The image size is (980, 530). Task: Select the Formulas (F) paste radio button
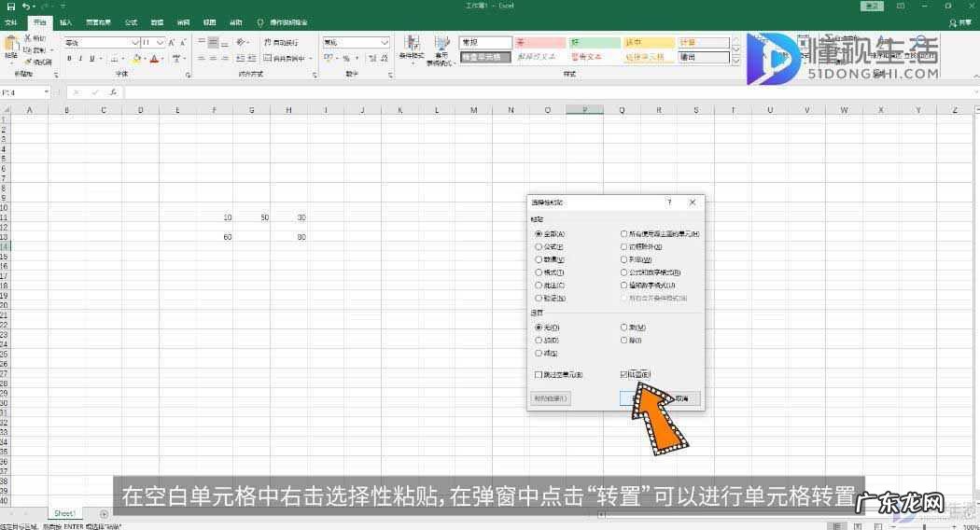[x=539, y=247]
